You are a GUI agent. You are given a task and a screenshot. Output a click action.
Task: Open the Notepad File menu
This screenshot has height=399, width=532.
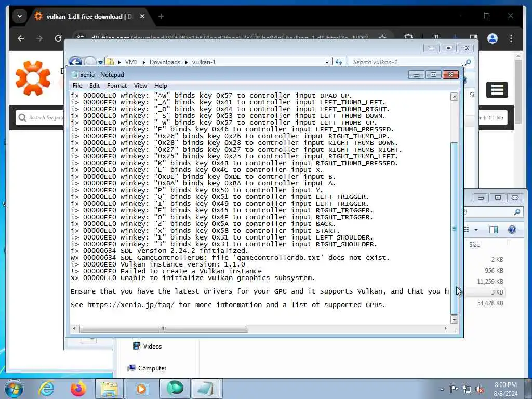pyautogui.click(x=77, y=86)
